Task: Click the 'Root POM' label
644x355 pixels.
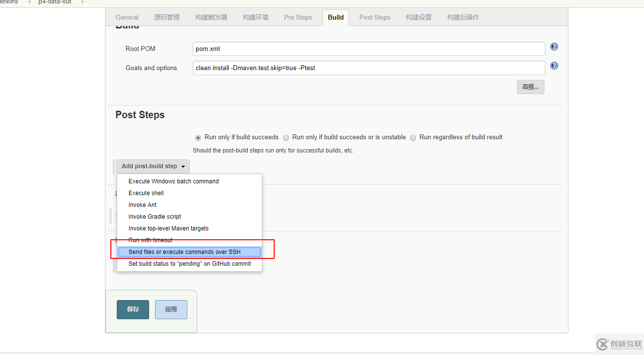Action: tap(140, 49)
